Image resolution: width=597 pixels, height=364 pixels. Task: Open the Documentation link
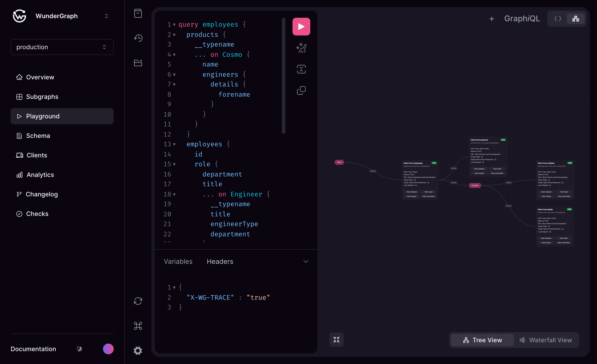(34, 349)
